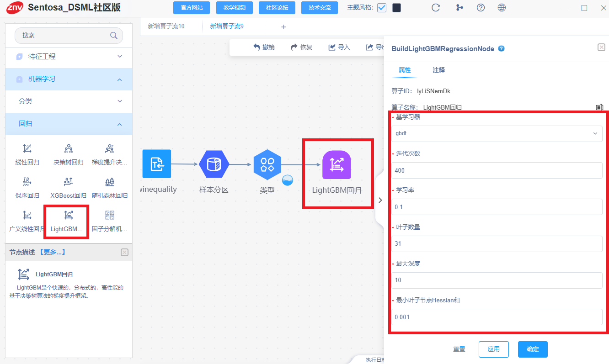609x364 pixels.
Task: Open the 属性 tab
Action: click(x=405, y=70)
